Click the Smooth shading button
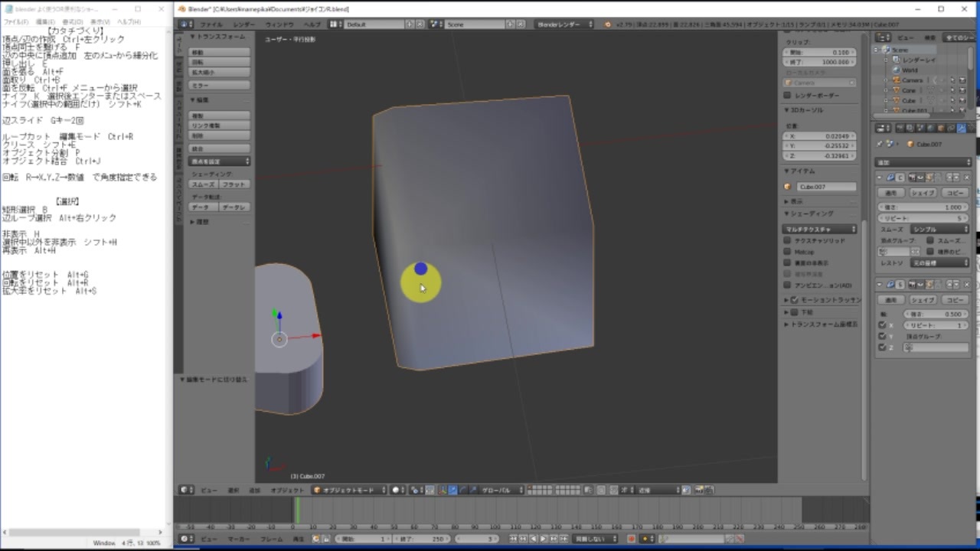The width and height of the screenshot is (980, 551). tap(204, 184)
